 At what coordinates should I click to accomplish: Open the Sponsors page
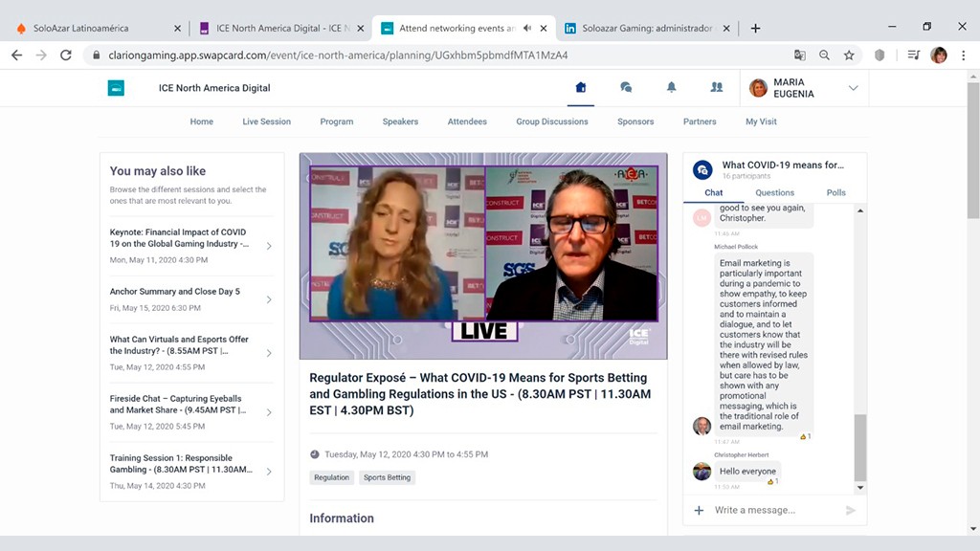635,121
